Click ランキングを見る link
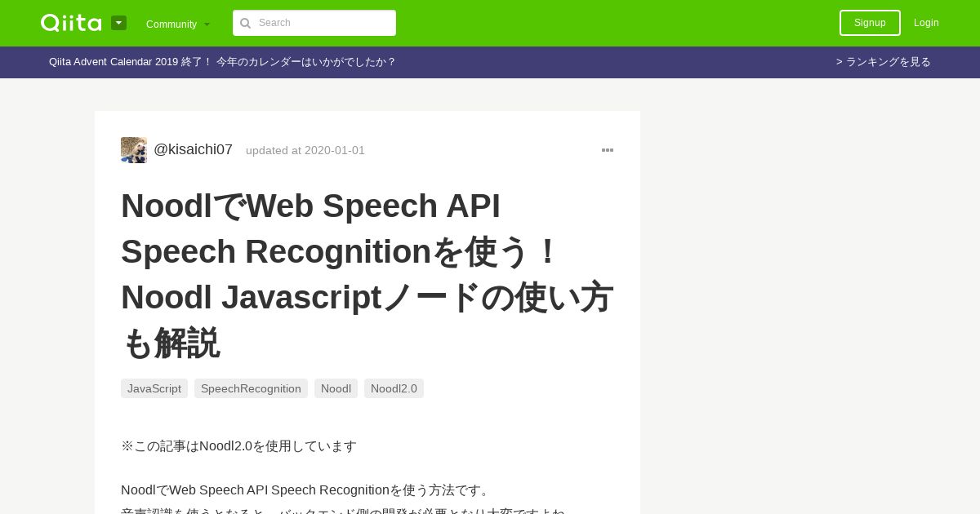 (884, 62)
